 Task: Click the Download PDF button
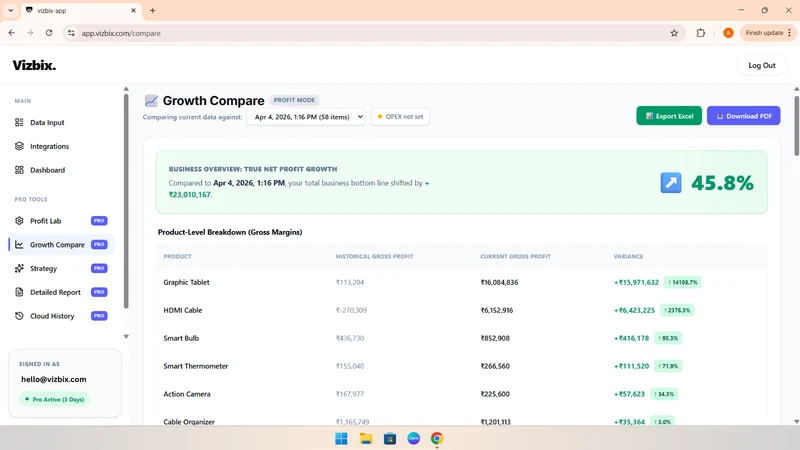point(743,116)
